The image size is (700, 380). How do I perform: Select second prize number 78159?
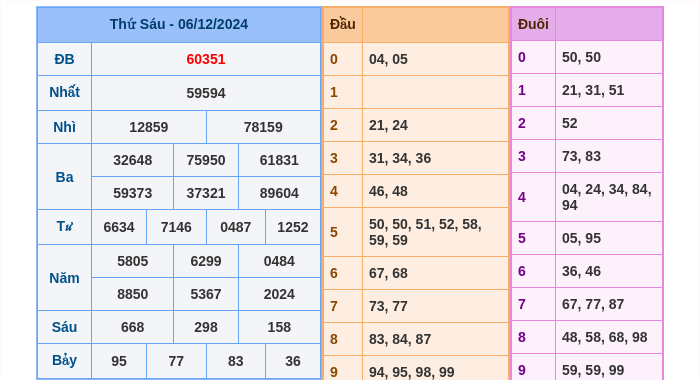[x=263, y=127]
